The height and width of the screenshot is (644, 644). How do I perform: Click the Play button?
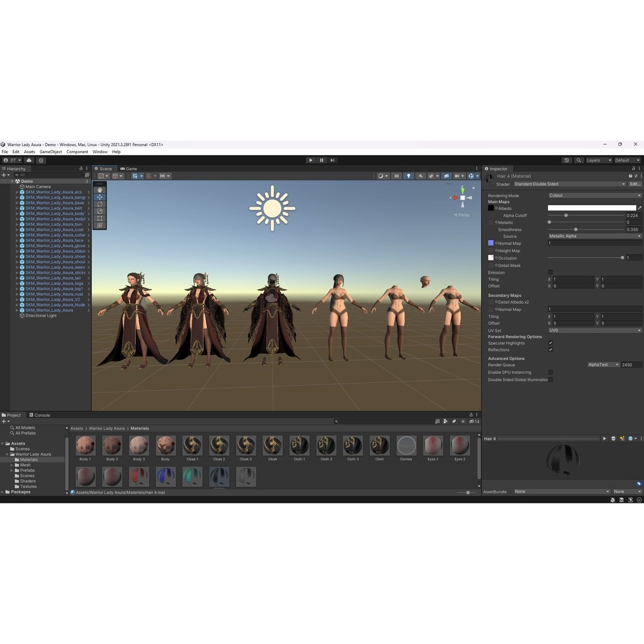[311, 160]
